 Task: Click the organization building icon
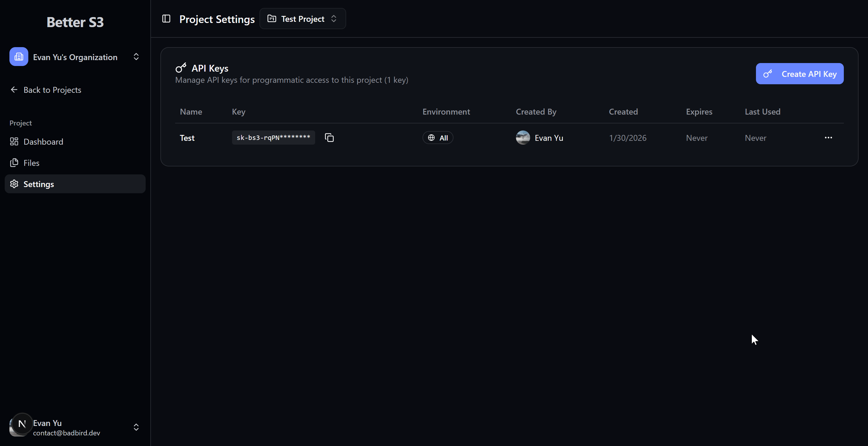[19, 57]
